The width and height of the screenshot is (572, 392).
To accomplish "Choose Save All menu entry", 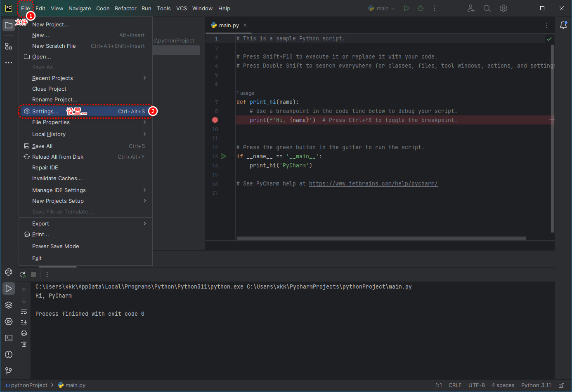I will [x=85, y=146].
